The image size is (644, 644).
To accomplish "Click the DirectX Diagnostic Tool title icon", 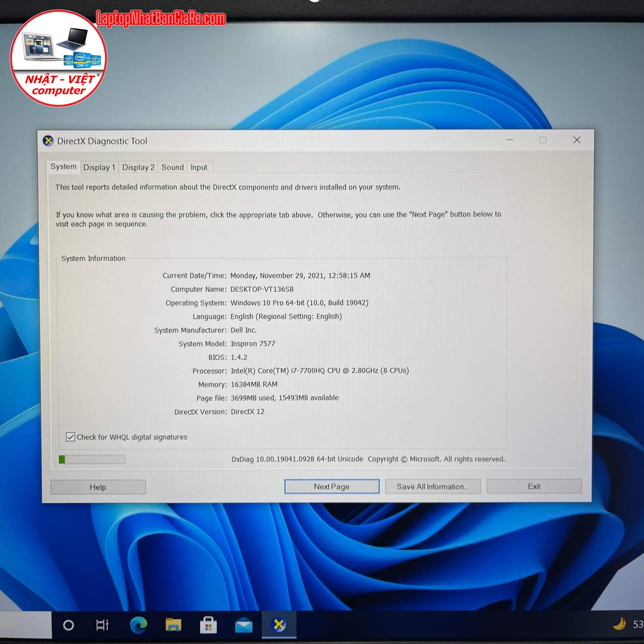I will (48, 141).
